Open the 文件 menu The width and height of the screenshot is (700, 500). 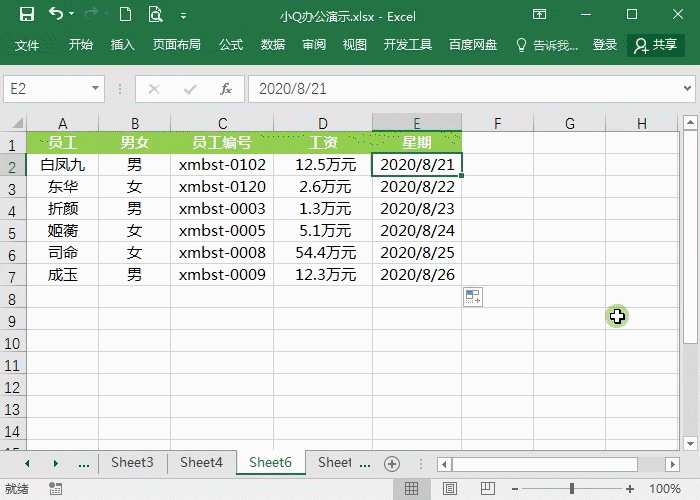pyautogui.click(x=27, y=45)
